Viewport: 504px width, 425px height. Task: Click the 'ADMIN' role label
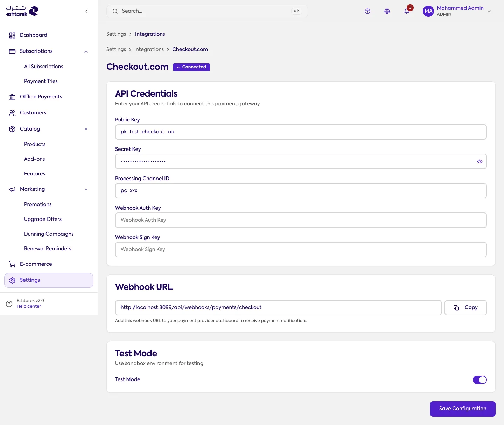point(444,14)
